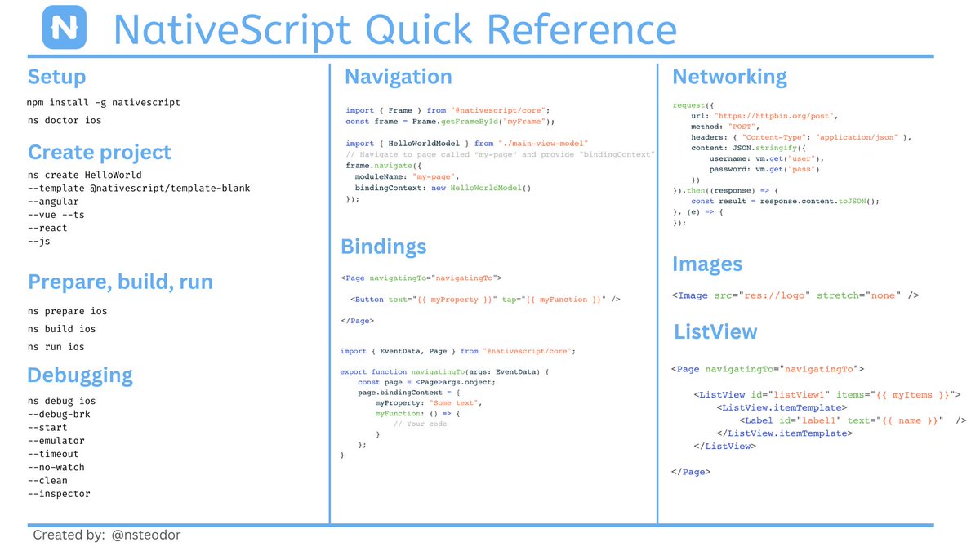Click the "Images" section heading
This screenshot has height=551, width=980.
point(707,264)
